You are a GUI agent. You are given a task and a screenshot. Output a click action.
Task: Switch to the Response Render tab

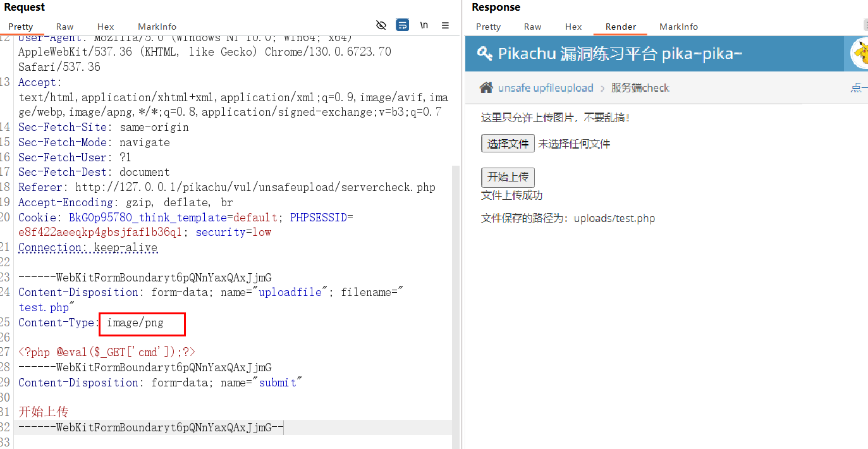(x=621, y=27)
